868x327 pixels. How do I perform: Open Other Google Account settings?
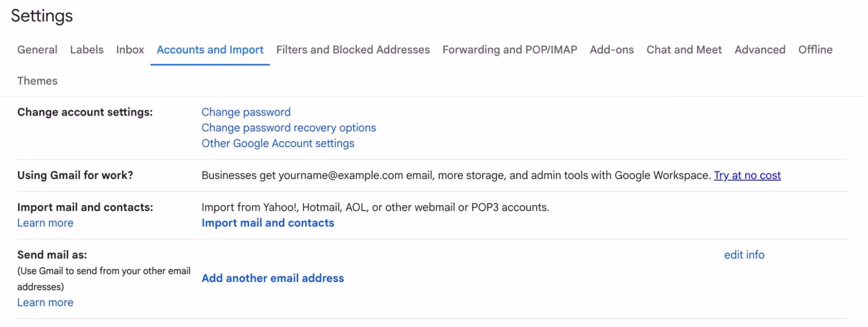[x=277, y=143]
